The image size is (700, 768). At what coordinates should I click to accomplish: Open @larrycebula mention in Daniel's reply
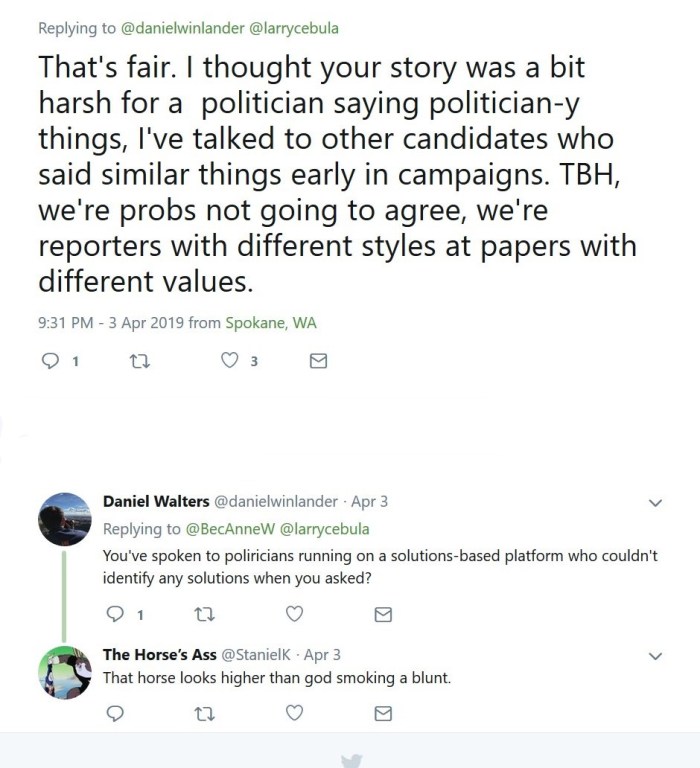[x=324, y=529]
